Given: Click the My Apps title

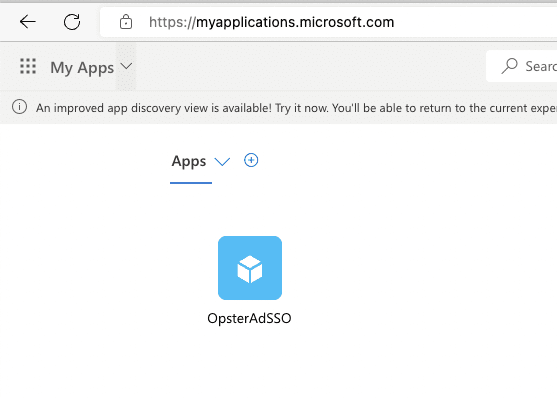Looking at the screenshot, I should coord(82,68).
